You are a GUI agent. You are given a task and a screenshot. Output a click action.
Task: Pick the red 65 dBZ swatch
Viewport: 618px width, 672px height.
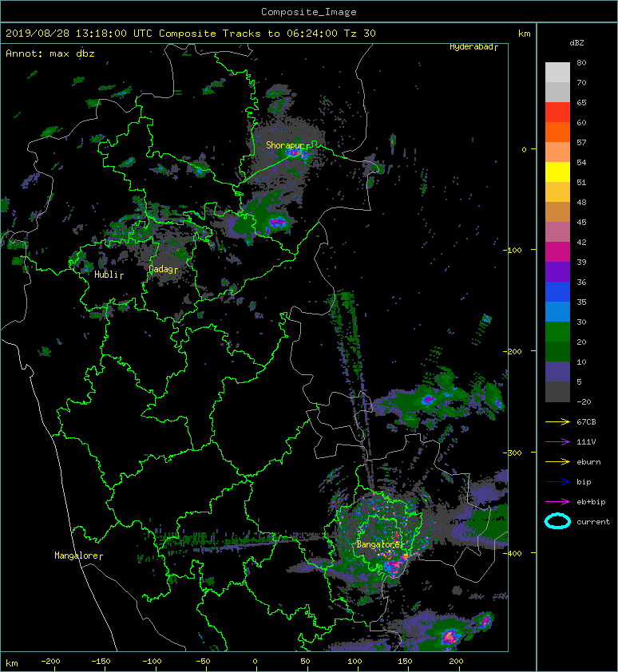point(557,113)
